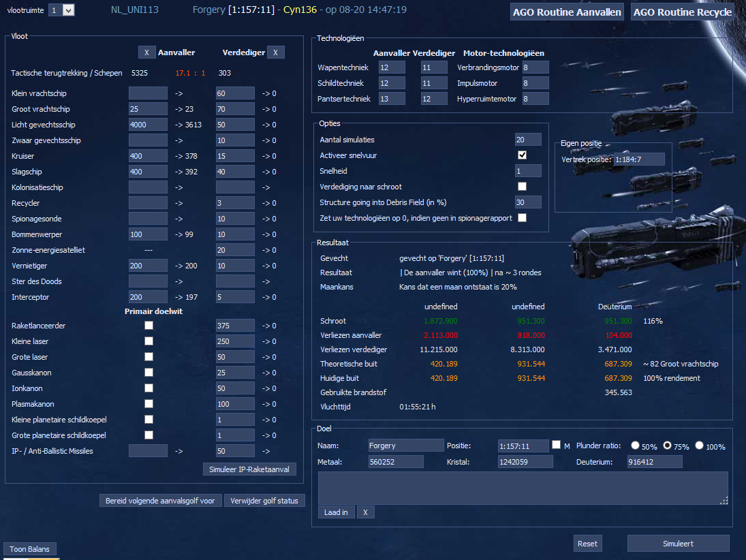Click Bereid volgende aanvalsgolf voor
The width and height of the screenshot is (746, 560).
click(160, 501)
